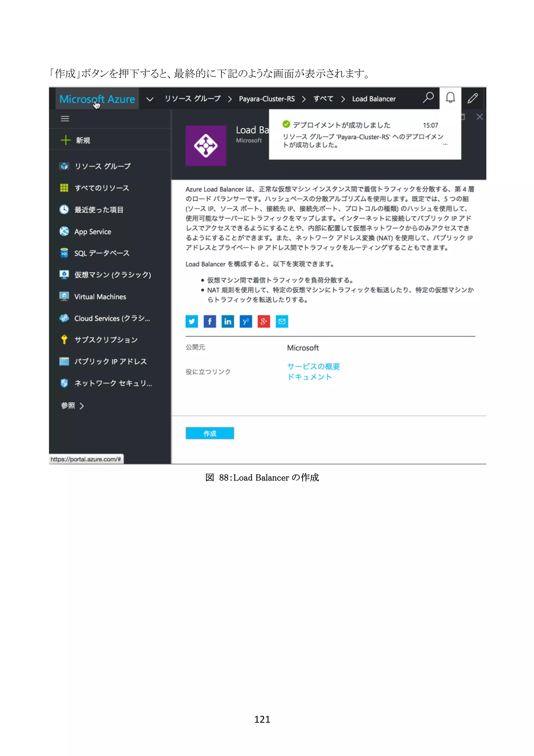Click the green success checkmark icon
534x756 pixels.
(286, 124)
